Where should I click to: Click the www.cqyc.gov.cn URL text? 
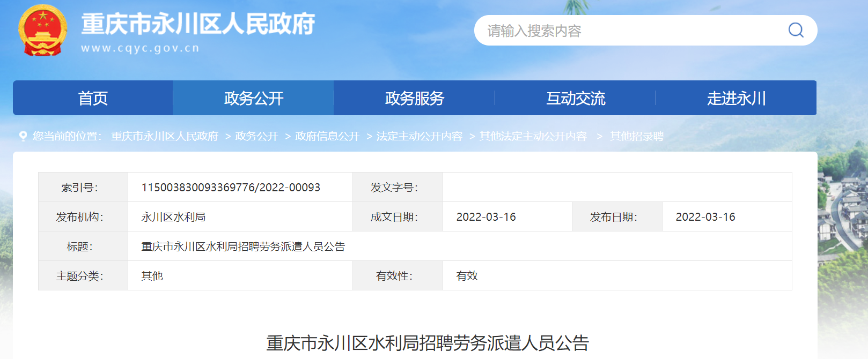(140, 48)
